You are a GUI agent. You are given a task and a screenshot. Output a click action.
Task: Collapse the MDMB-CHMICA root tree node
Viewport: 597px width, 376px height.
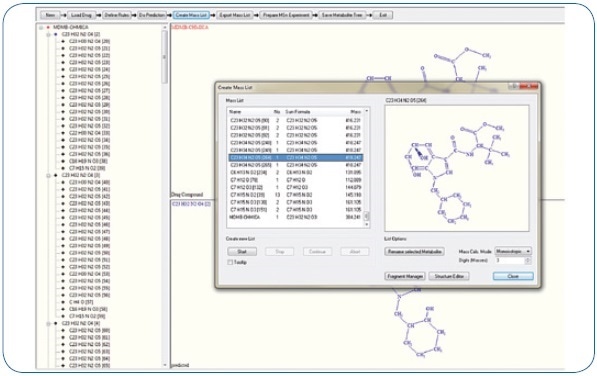pos(41,27)
